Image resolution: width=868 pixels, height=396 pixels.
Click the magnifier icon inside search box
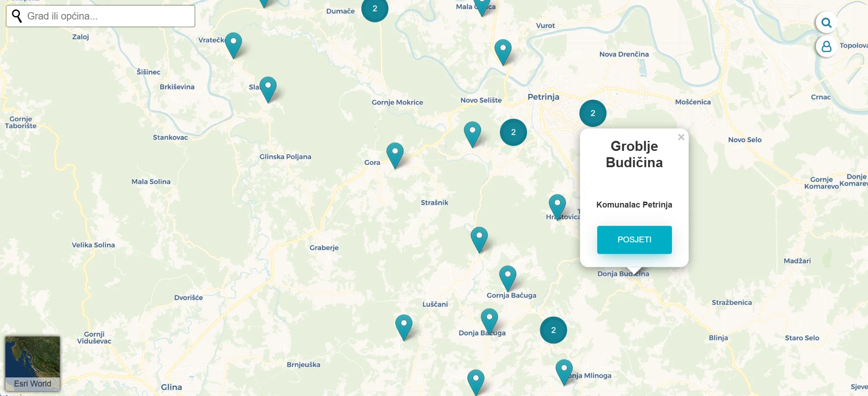click(17, 16)
